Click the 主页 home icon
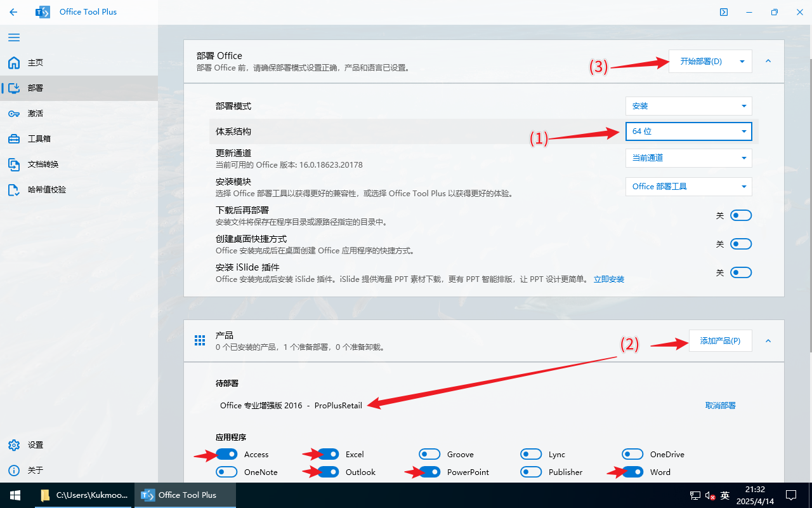Image resolution: width=812 pixels, height=508 pixels. [14, 63]
